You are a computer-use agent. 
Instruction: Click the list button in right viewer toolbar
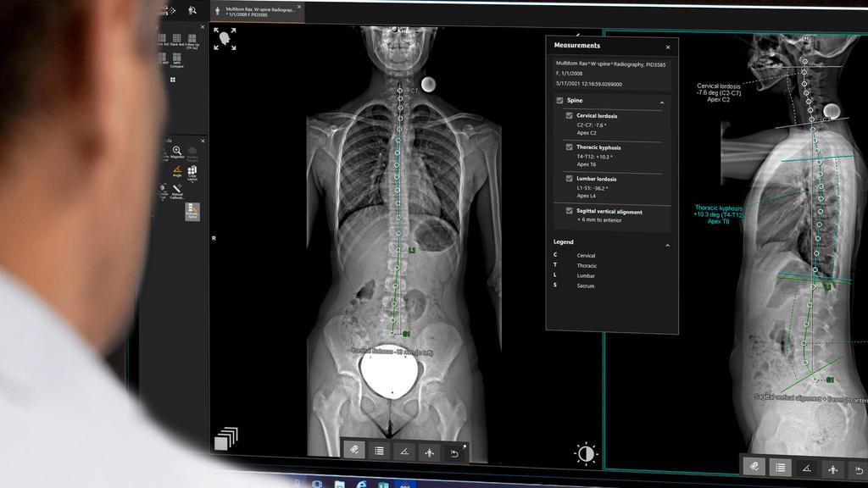pos(780,468)
